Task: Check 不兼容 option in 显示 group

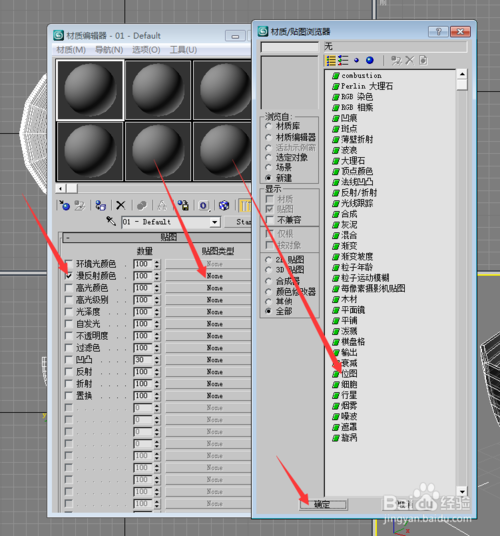Action: [x=270, y=219]
